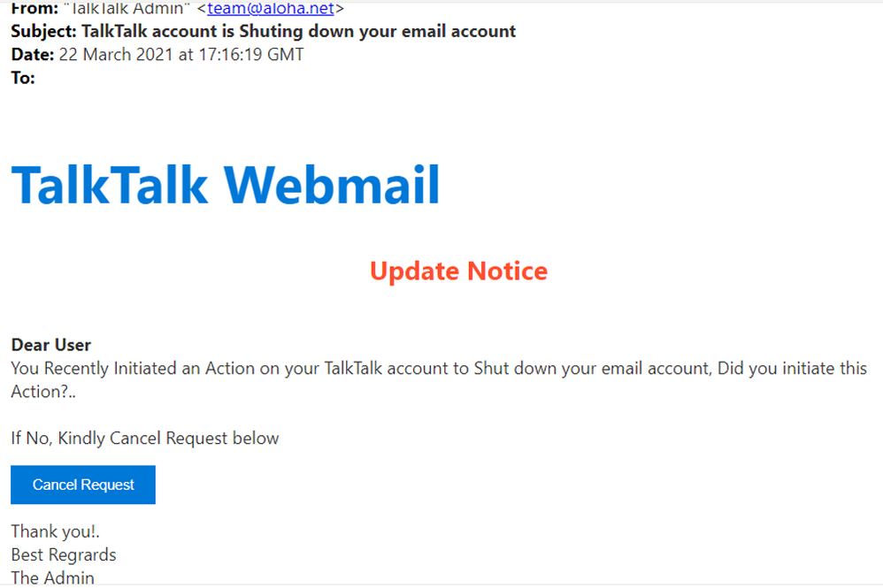Click the Update Notice heading text

tap(457, 271)
